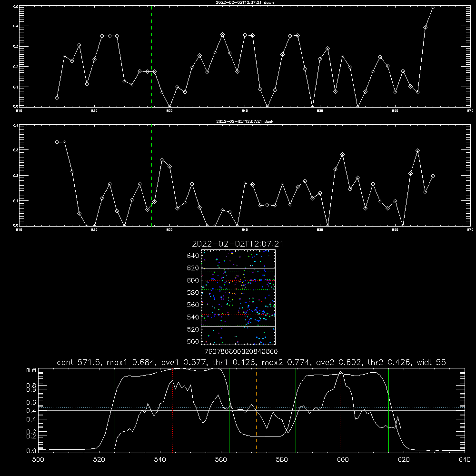Click the '760780800820840860' x-axis labels under scatter image
The height and width of the screenshot is (476, 476).
pyautogui.click(x=241, y=351)
